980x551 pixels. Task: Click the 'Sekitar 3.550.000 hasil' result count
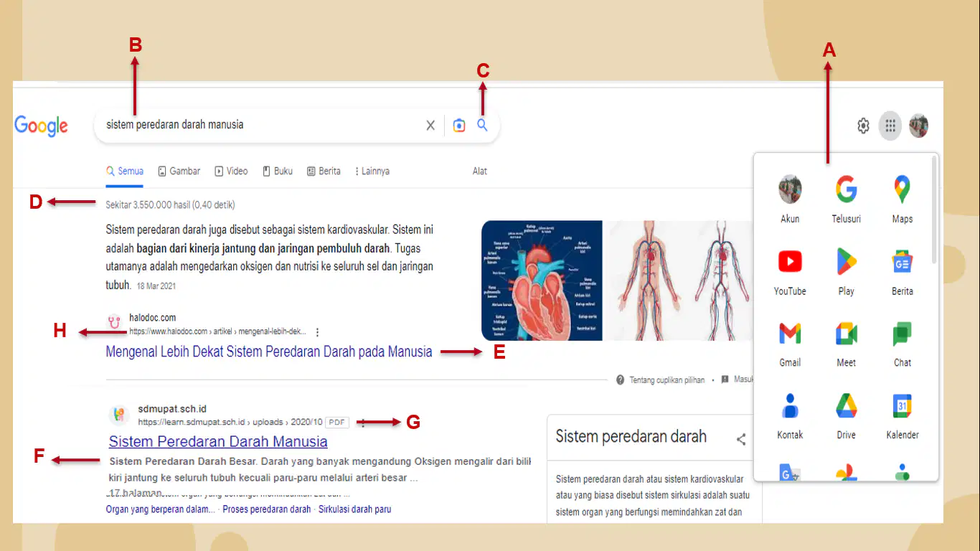(170, 205)
